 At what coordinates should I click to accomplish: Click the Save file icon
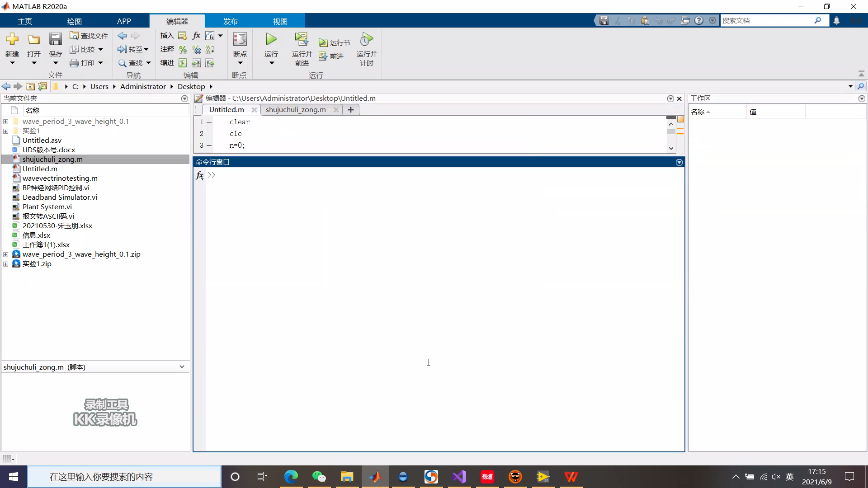click(55, 40)
